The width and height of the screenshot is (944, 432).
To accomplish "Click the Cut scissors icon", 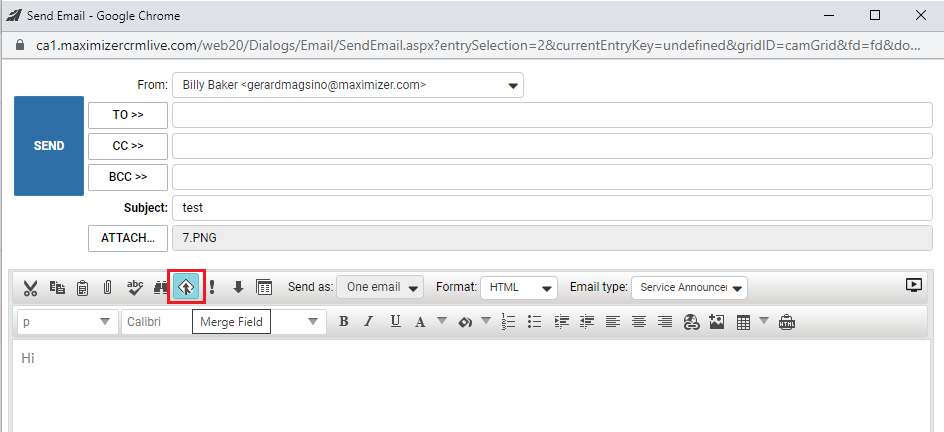I will click(30, 288).
